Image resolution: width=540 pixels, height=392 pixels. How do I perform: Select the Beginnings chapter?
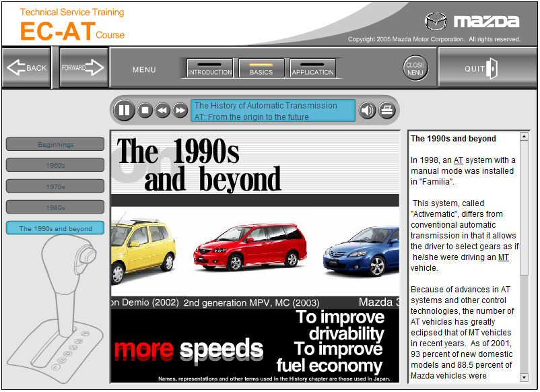(55, 144)
